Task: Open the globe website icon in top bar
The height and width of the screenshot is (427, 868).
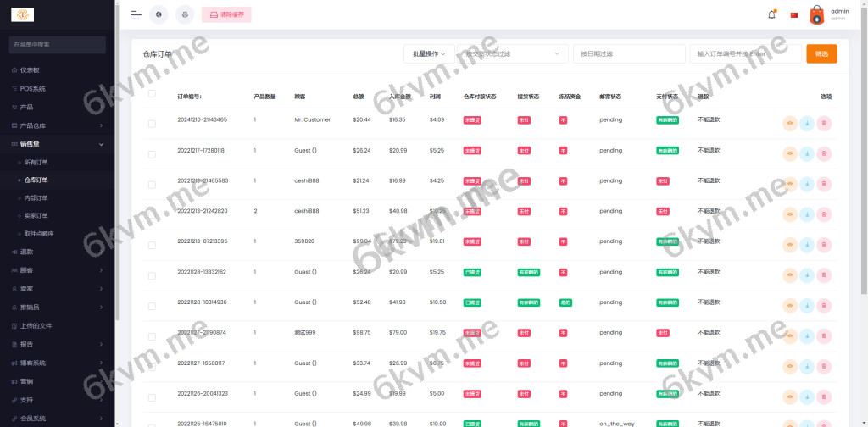Action: point(159,14)
